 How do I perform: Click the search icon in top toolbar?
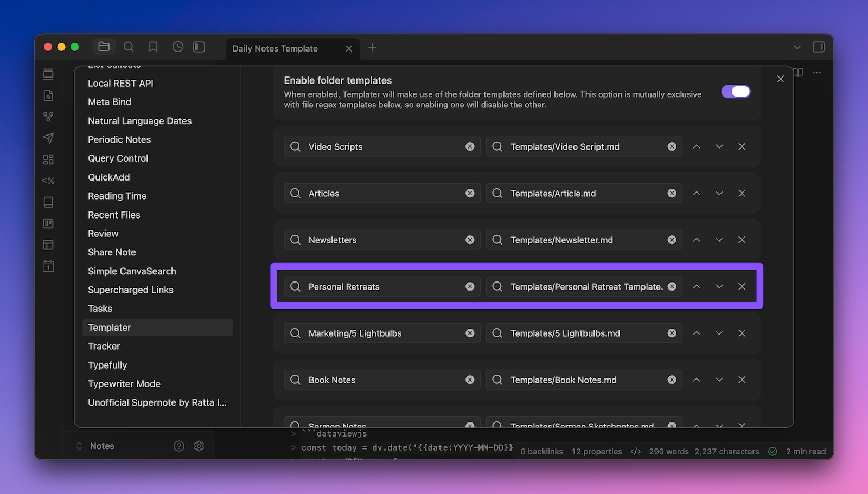coord(129,47)
